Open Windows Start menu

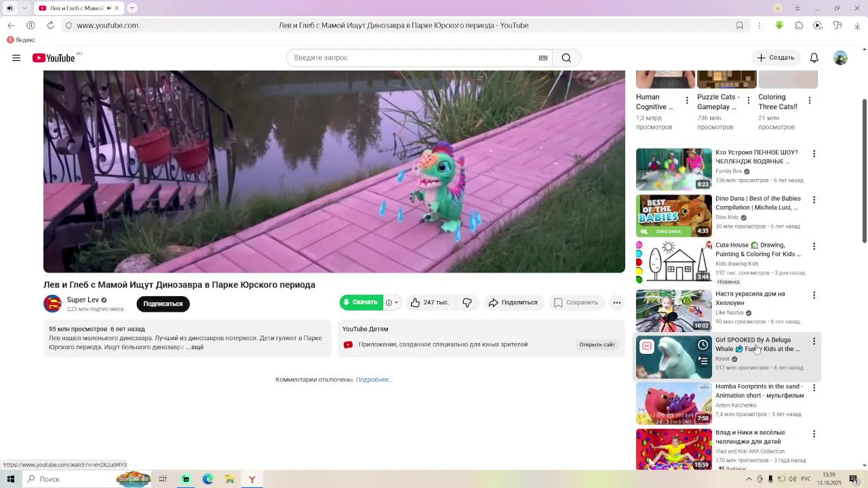(11, 479)
